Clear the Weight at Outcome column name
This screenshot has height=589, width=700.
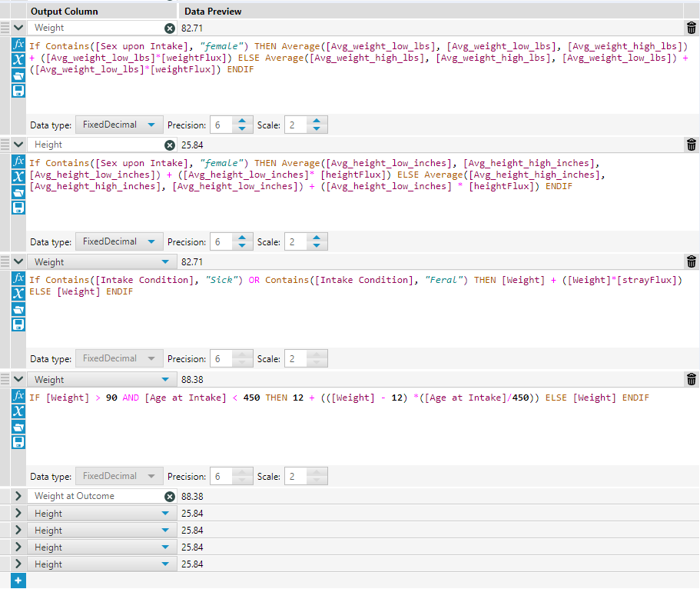(170, 497)
